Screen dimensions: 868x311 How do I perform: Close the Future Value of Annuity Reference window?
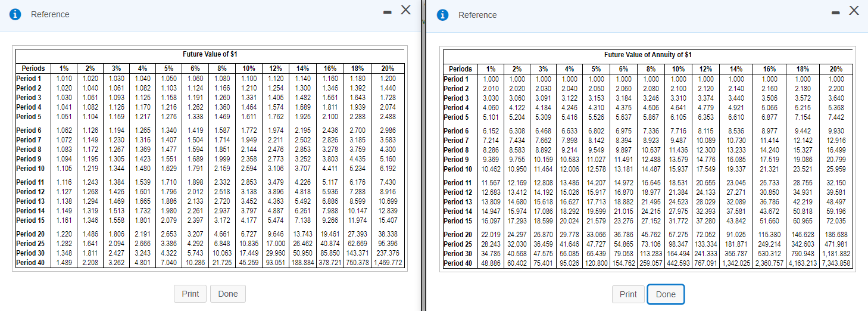854,10
